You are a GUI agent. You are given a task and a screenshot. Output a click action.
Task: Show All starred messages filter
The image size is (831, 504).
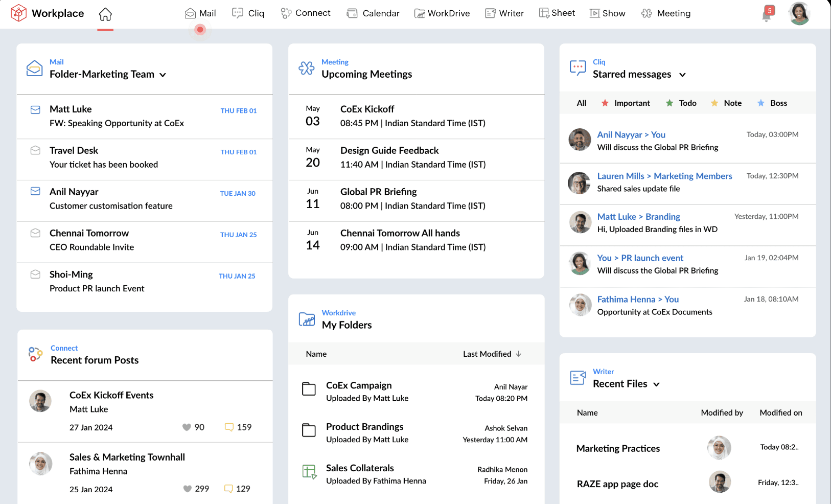[x=582, y=103]
